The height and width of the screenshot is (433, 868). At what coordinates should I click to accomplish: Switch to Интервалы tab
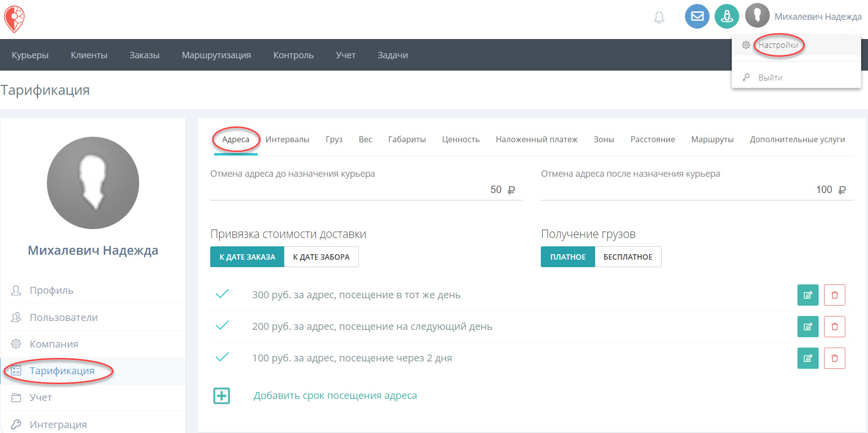coord(287,139)
